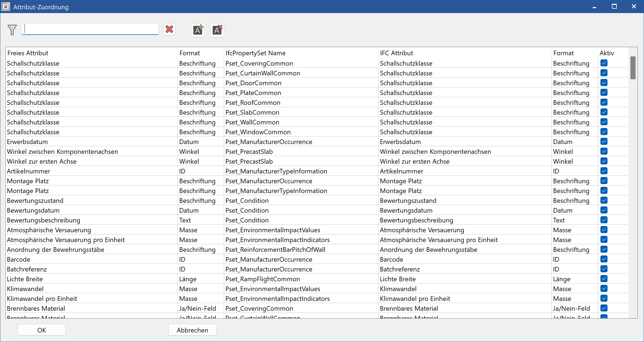Image resolution: width=644 pixels, height=342 pixels.
Task: Close the Attribut-Zuordnung dialog
Action: coord(634,7)
